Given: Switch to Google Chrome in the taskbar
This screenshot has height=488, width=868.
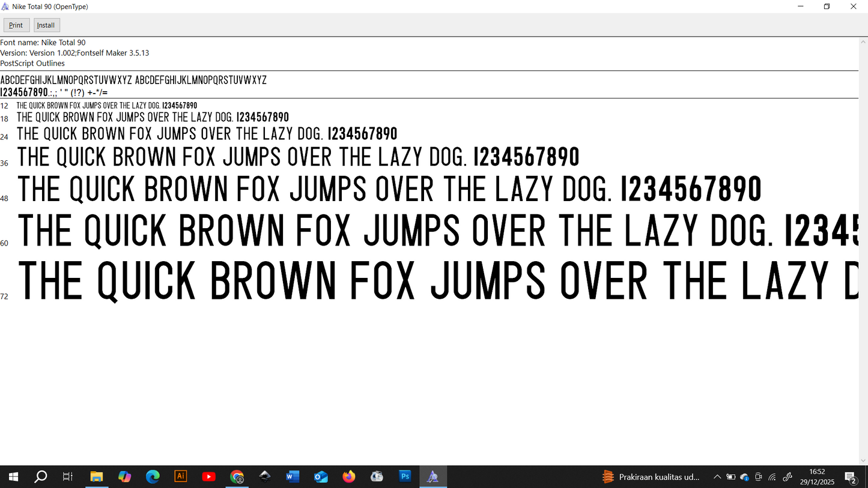Looking at the screenshot, I should pyautogui.click(x=237, y=477).
